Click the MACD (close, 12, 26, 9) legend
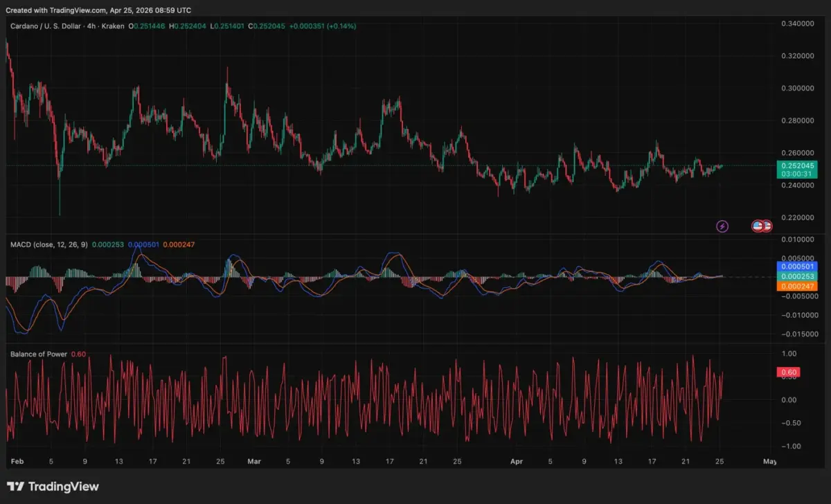The height and width of the screenshot is (504, 831). coord(50,244)
